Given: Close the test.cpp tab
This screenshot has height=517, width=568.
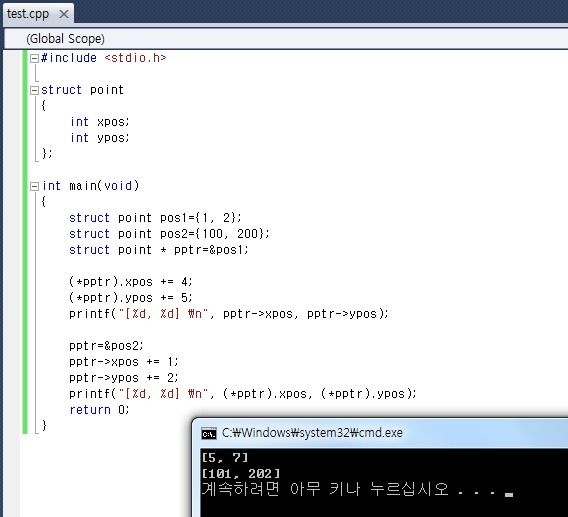Looking at the screenshot, I should (x=64, y=14).
